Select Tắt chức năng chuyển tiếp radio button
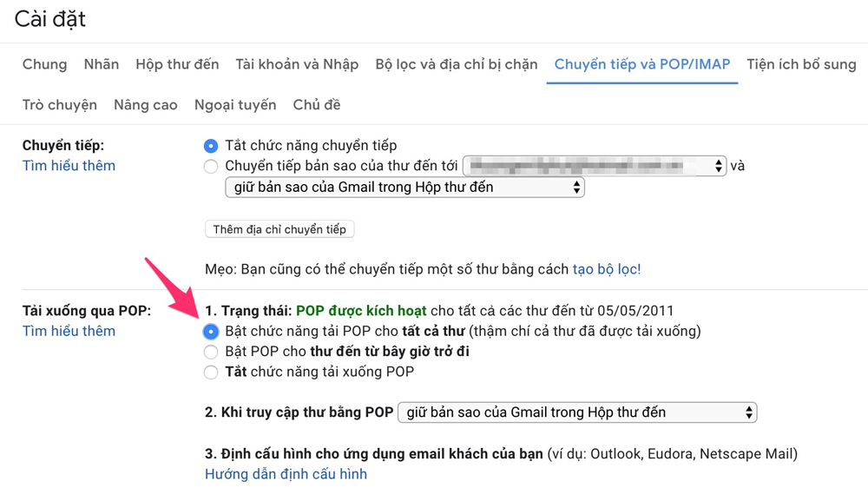The width and height of the screenshot is (868, 488). click(x=211, y=146)
